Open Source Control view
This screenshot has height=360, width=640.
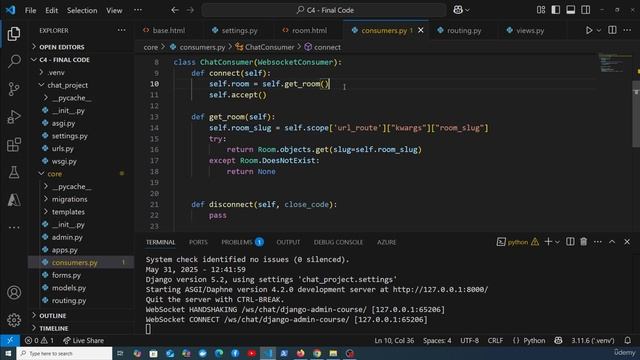click(14, 89)
